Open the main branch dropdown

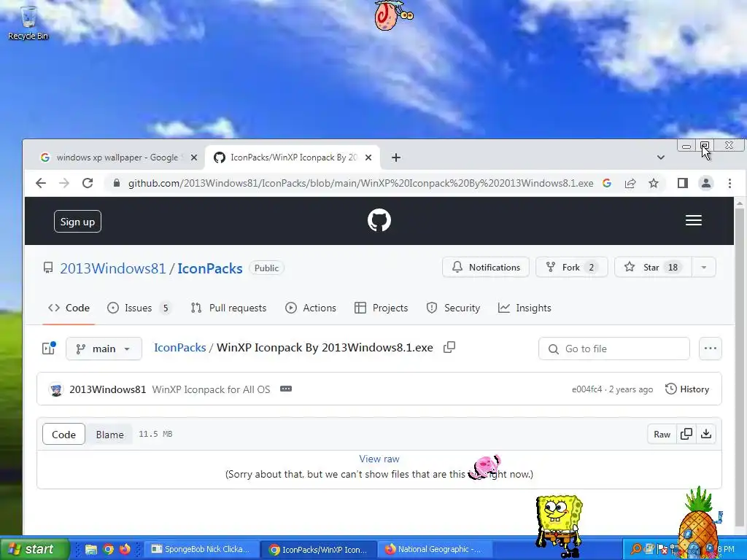104,349
